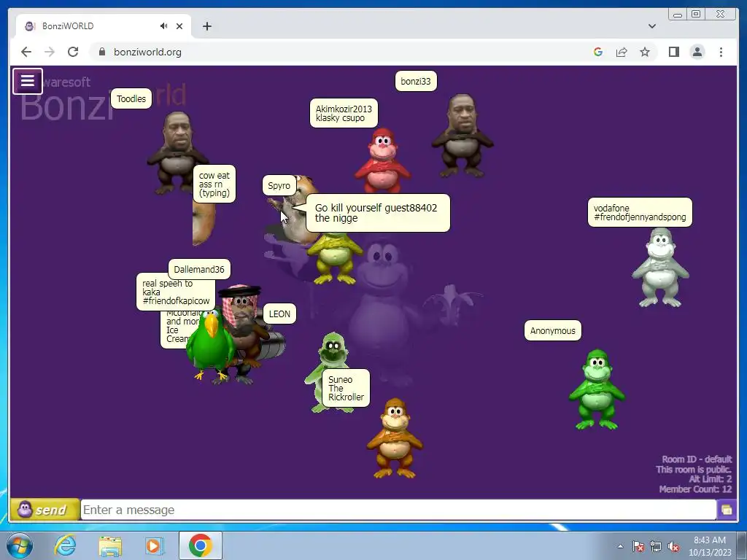This screenshot has height=560, width=747.
Task: Click the Spyro name tag
Action: pyautogui.click(x=279, y=186)
